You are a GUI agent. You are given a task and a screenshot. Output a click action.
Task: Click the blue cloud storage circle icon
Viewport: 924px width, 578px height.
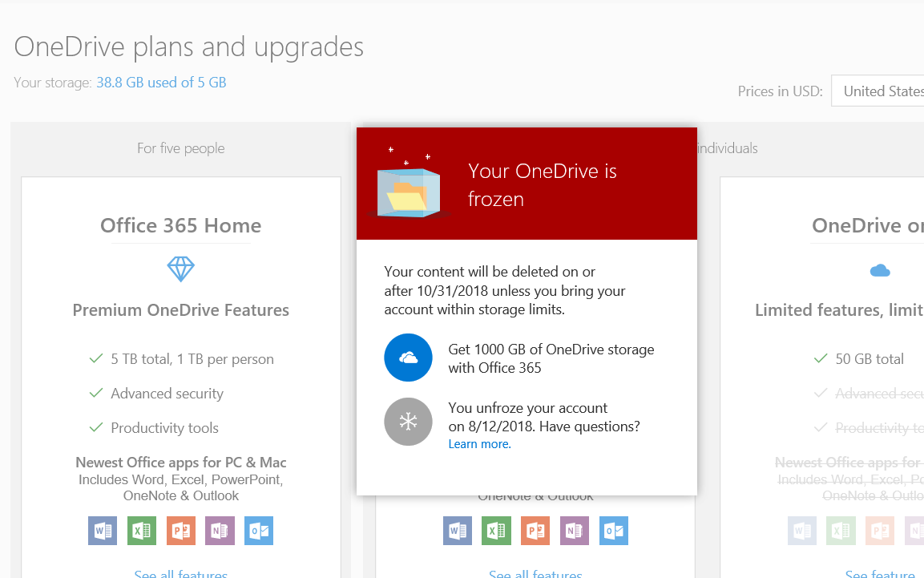[x=409, y=358]
